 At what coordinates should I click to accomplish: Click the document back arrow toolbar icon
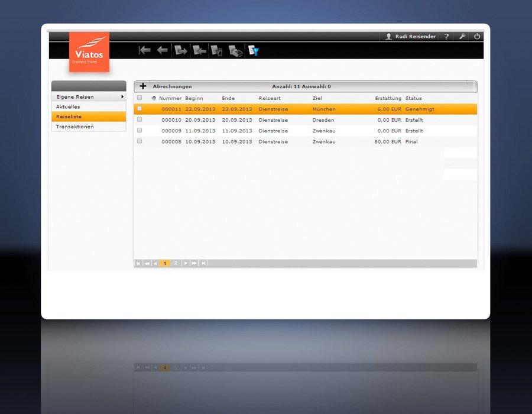tap(199, 50)
